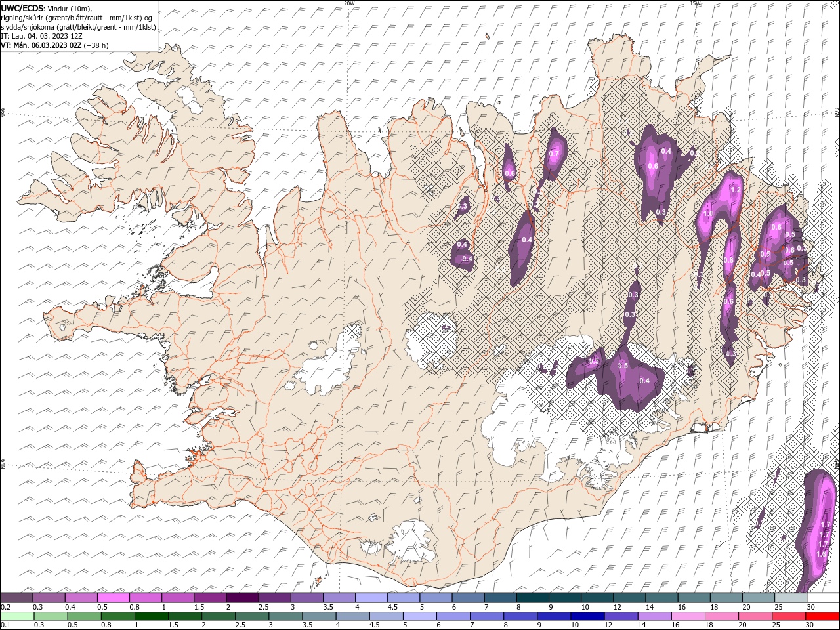840x630 pixels.
Task: Select the bright red 30 rain legend swatch
Action: tap(822, 616)
